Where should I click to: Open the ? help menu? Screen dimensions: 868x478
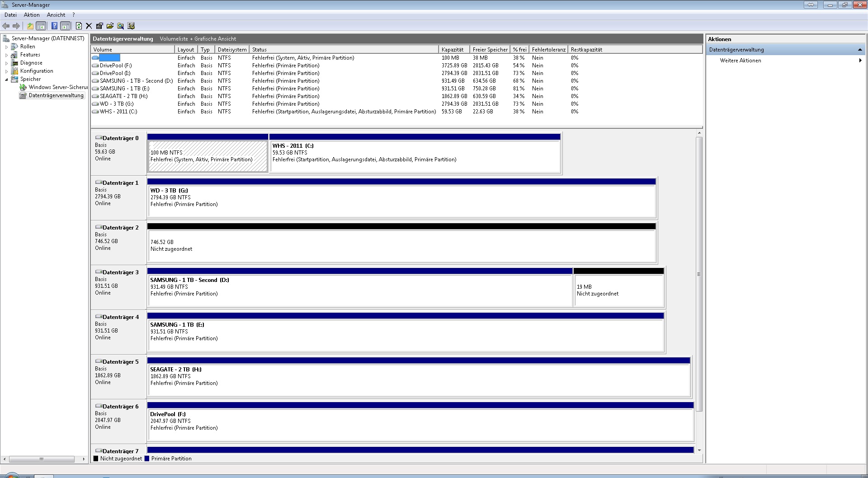pos(74,15)
